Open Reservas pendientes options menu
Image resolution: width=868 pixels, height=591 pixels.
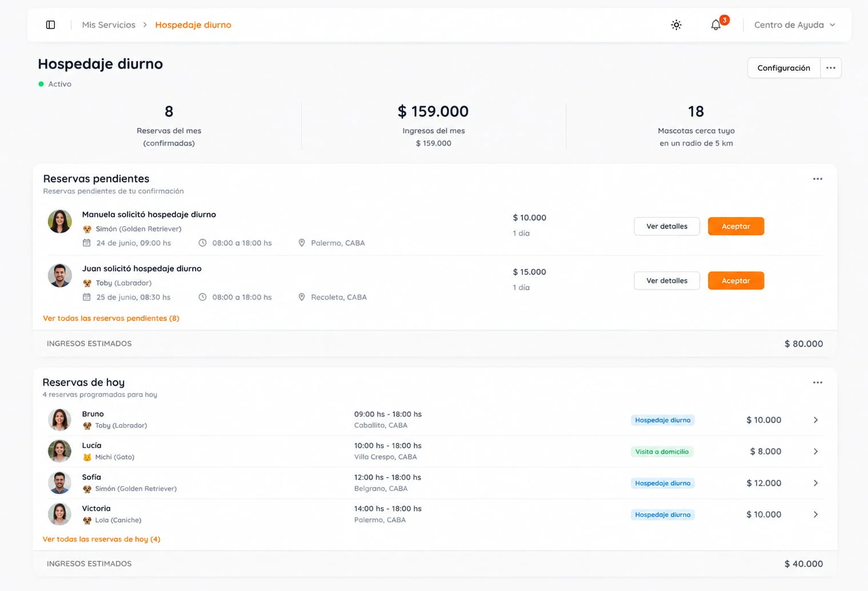coord(818,179)
